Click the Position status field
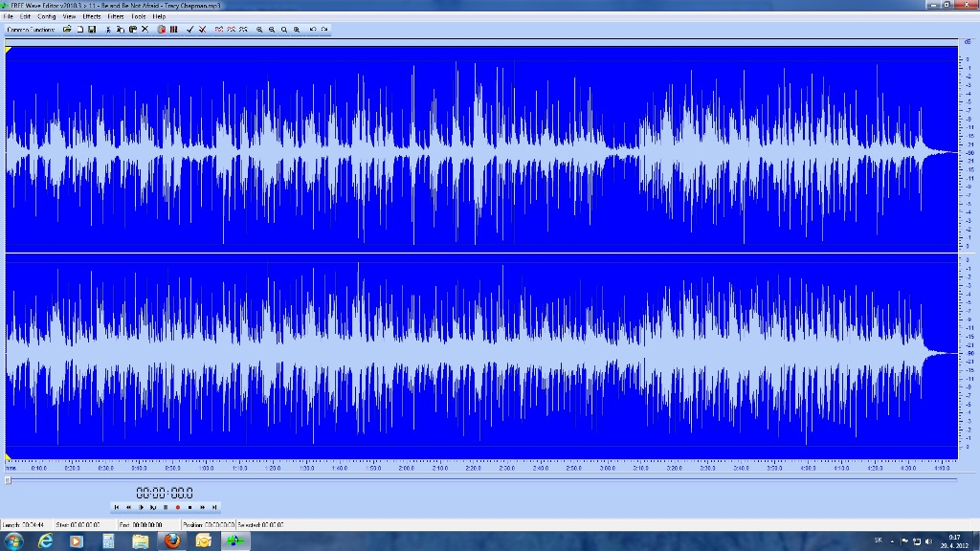The height and width of the screenshot is (551, 980). (x=208, y=525)
